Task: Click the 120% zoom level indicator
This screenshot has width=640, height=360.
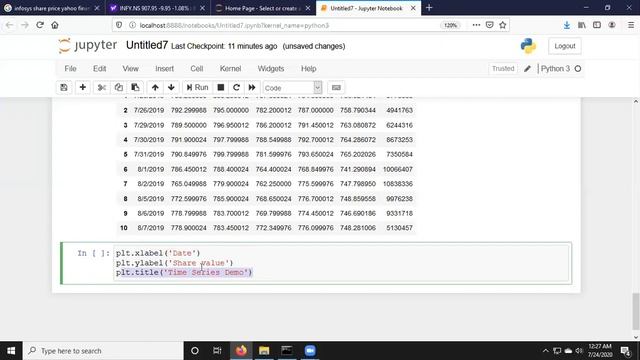Action: click(x=450, y=25)
